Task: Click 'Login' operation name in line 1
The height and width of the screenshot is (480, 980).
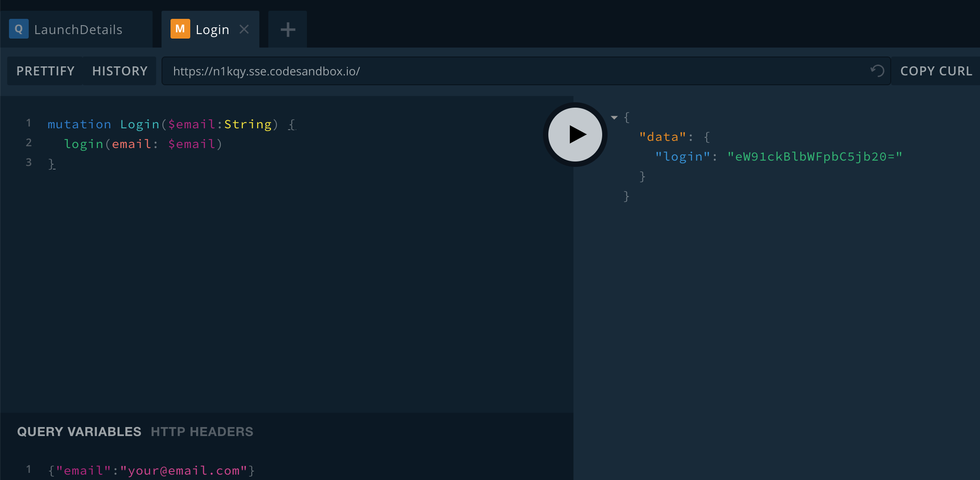Action: coord(140,124)
